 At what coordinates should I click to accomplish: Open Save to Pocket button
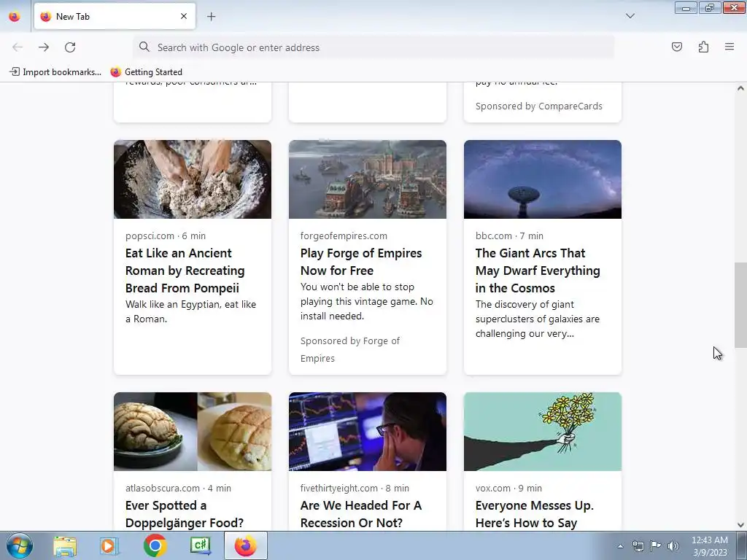tap(676, 47)
